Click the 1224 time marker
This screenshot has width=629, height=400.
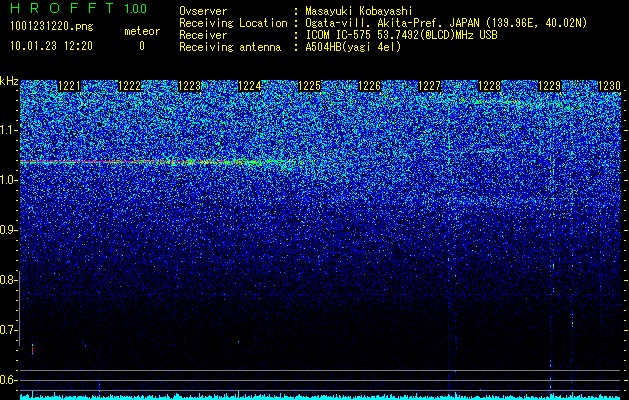(250, 86)
